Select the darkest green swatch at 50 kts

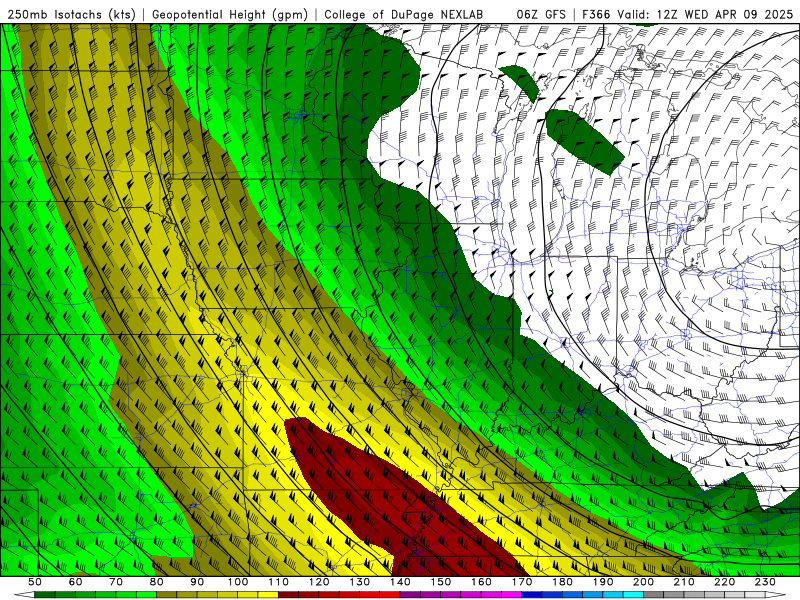45,594
